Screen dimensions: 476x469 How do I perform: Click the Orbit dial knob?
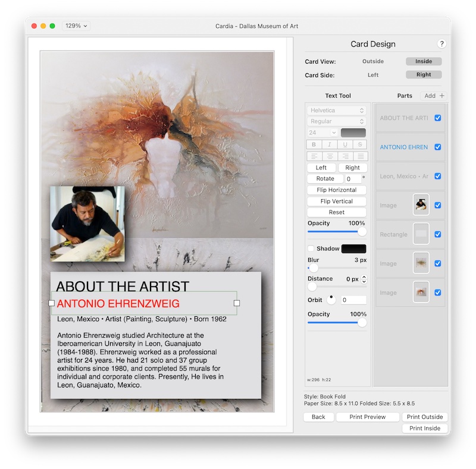pos(331,300)
